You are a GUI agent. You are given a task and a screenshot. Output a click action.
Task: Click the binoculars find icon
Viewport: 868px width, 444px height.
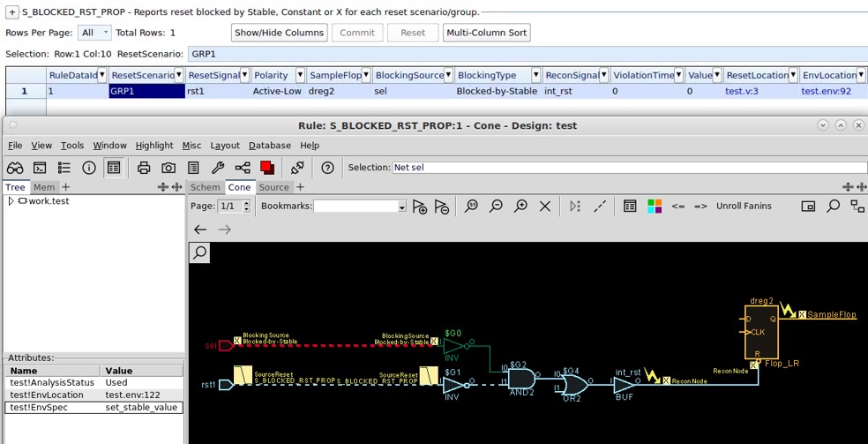pos(15,168)
